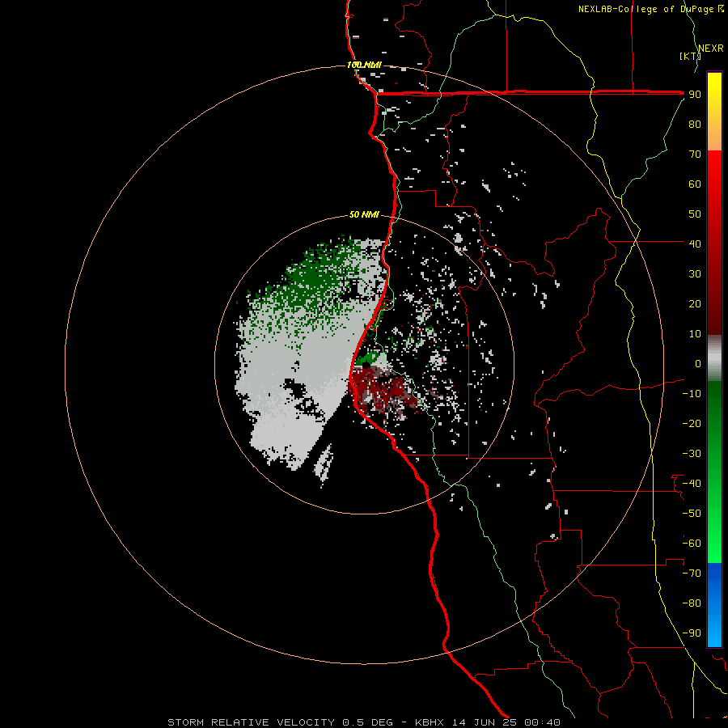The image size is (728, 728).
Task: Click the 80 value on velocity scale
Action: [x=695, y=124]
